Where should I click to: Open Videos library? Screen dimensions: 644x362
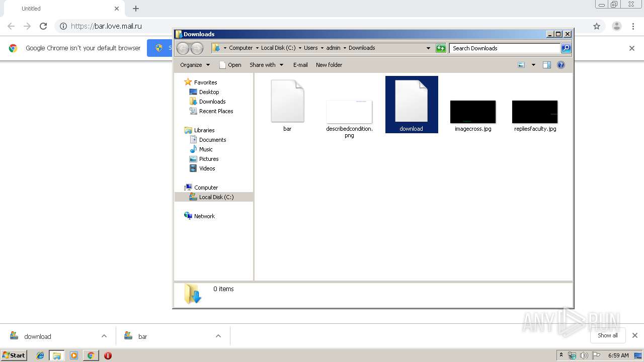pyautogui.click(x=202, y=168)
